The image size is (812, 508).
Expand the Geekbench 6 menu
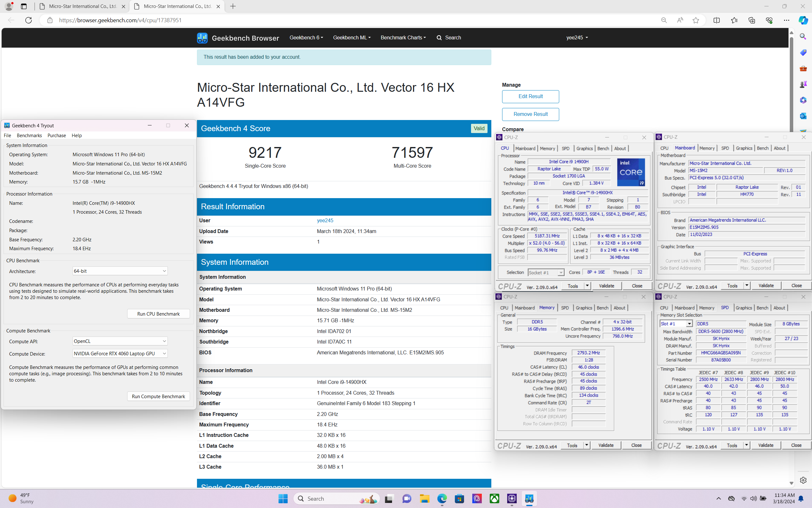click(306, 38)
